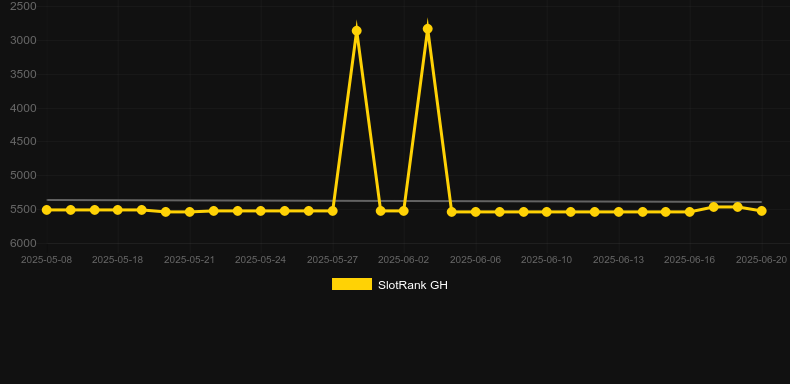The width and height of the screenshot is (790, 384).
Task: Click the data point above 2025-05-21
Action: [189, 212]
